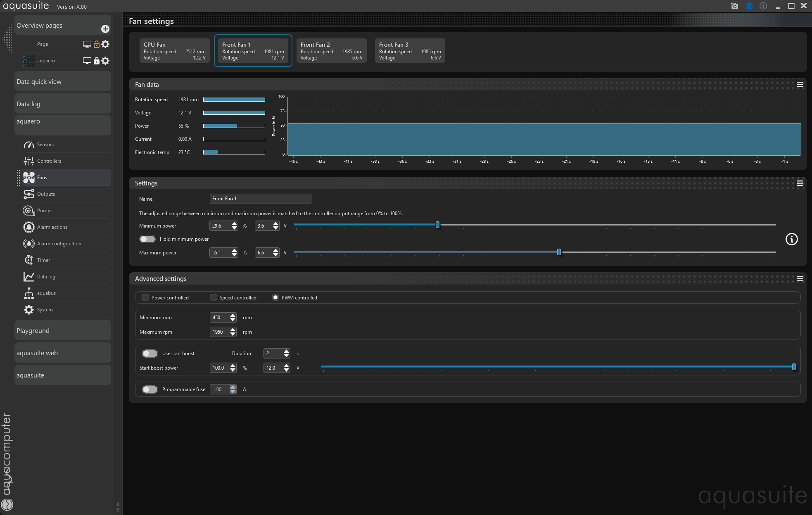This screenshot has height=515, width=812.
Task: Select the Power controlled radio button
Action: pos(145,297)
